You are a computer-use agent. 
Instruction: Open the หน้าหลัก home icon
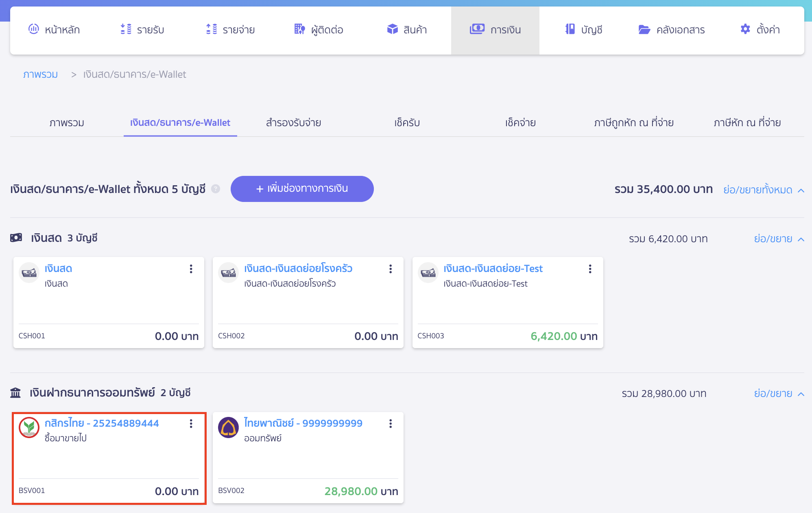[33, 29]
